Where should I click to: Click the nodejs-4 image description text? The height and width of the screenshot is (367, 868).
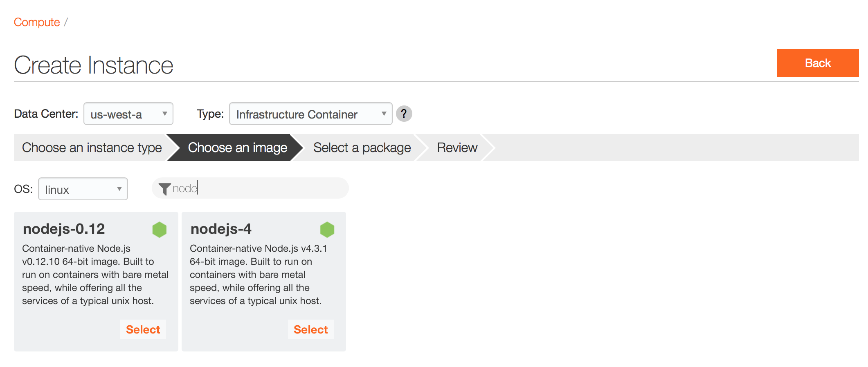(x=259, y=275)
